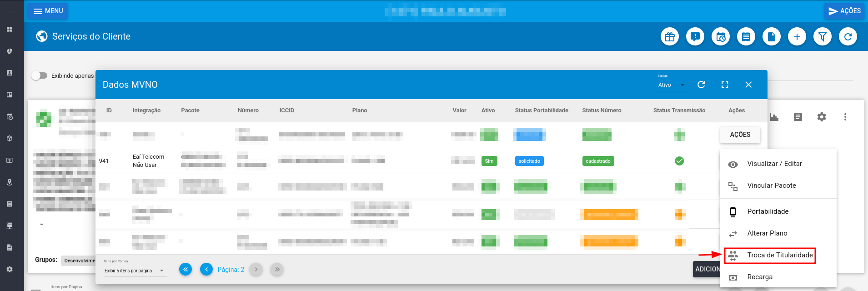This screenshot has height=291, width=868.
Task: Go to previous page of MVNO table
Action: (x=206, y=270)
